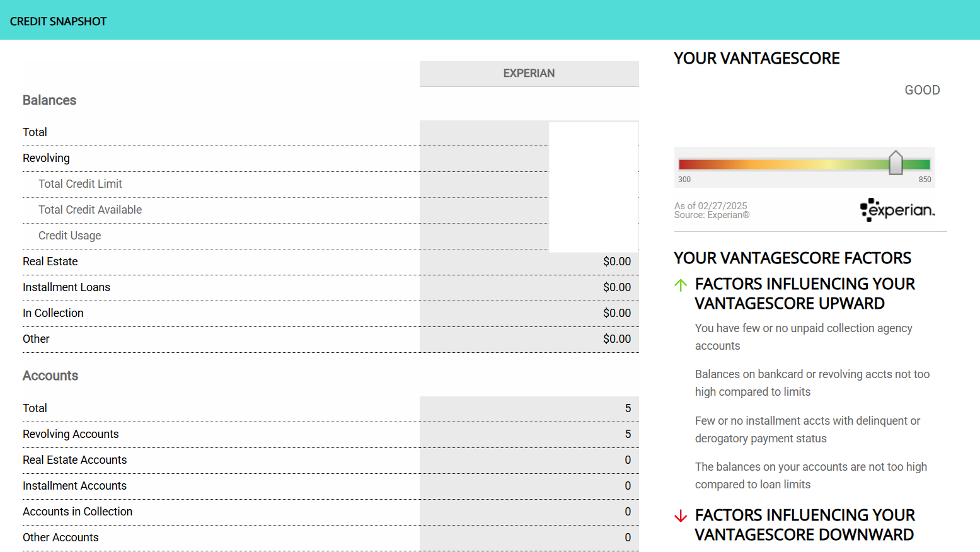Image resolution: width=980 pixels, height=552 pixels.
Task: Click the unpaid collection agency accounts factor
Action: [x=804, y=337]
